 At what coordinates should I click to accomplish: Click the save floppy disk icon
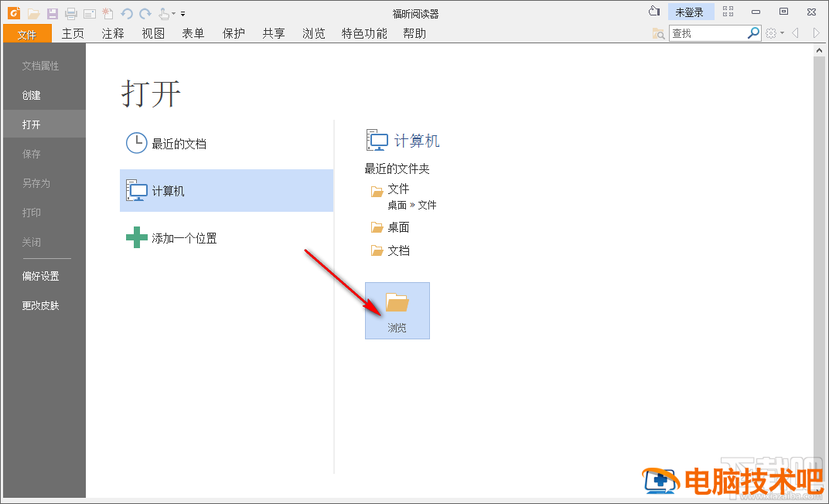[53, 14]
